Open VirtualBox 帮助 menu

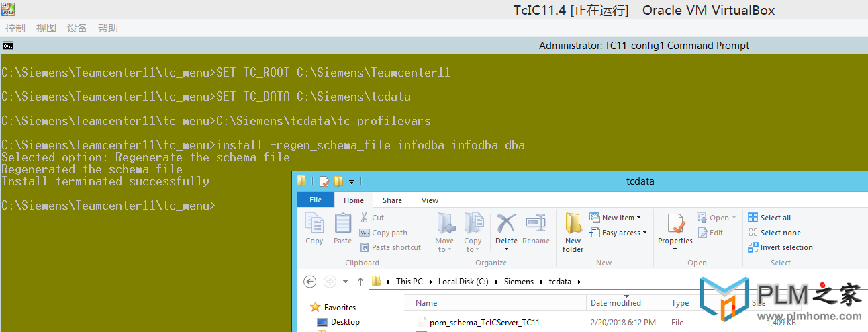pyautogui.click(x=107, y=28)
